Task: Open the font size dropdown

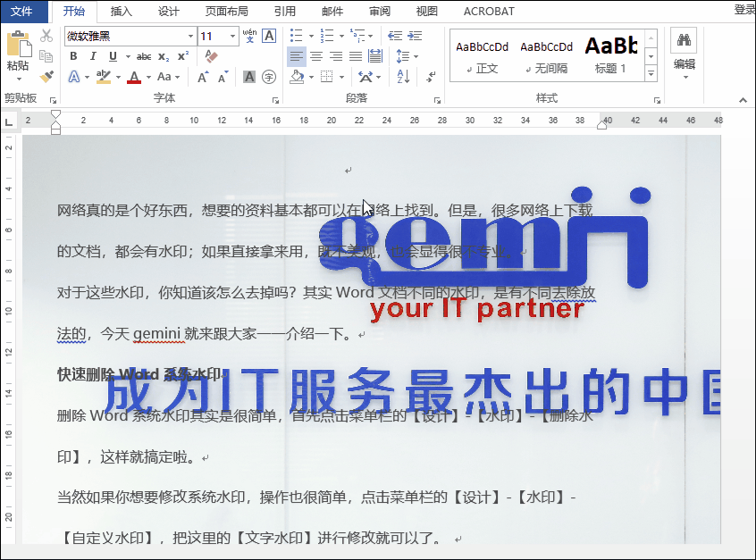Action: pyautogui.click(x=231, y=37)
